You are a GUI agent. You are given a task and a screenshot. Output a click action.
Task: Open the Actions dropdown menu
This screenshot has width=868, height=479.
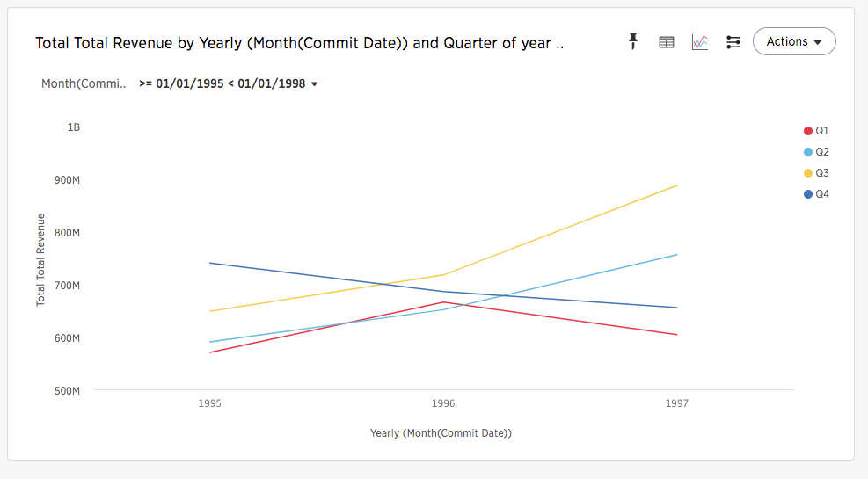pos(794,41)
